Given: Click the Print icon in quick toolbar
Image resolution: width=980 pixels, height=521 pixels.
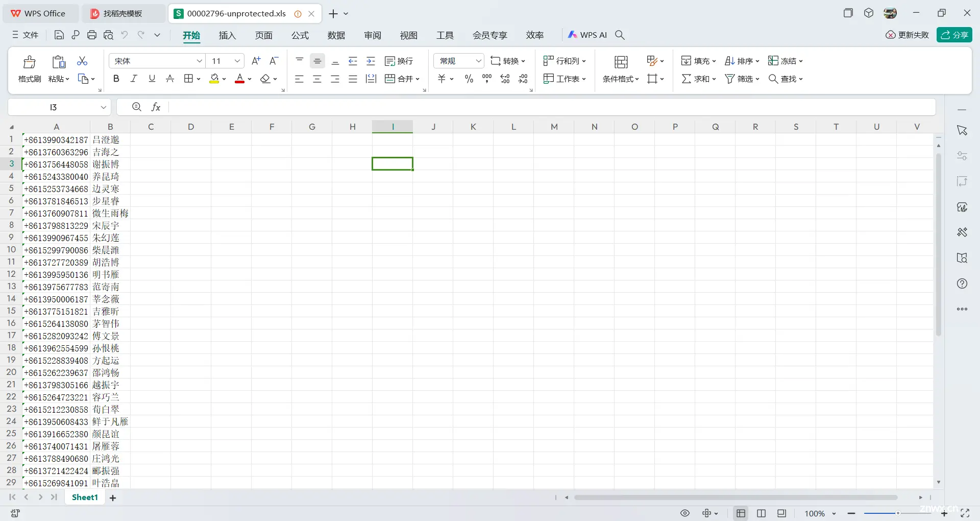Looking at the screenshot, I should 92,35.
